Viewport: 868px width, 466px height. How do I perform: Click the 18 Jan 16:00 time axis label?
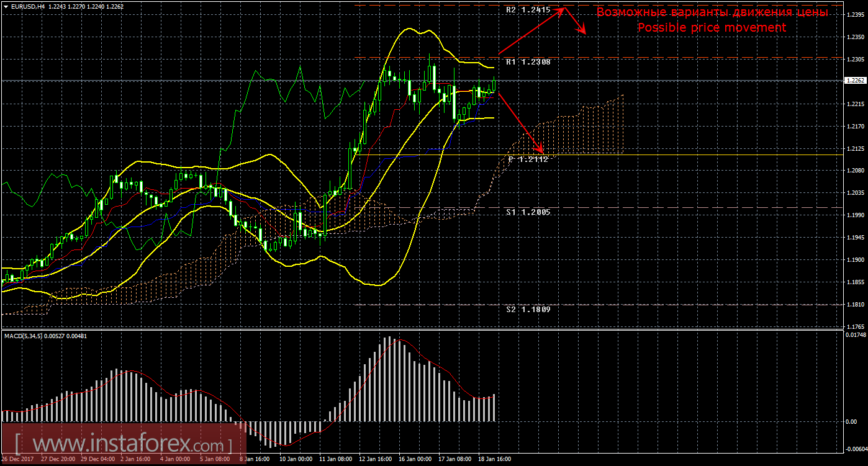[495, 460]
